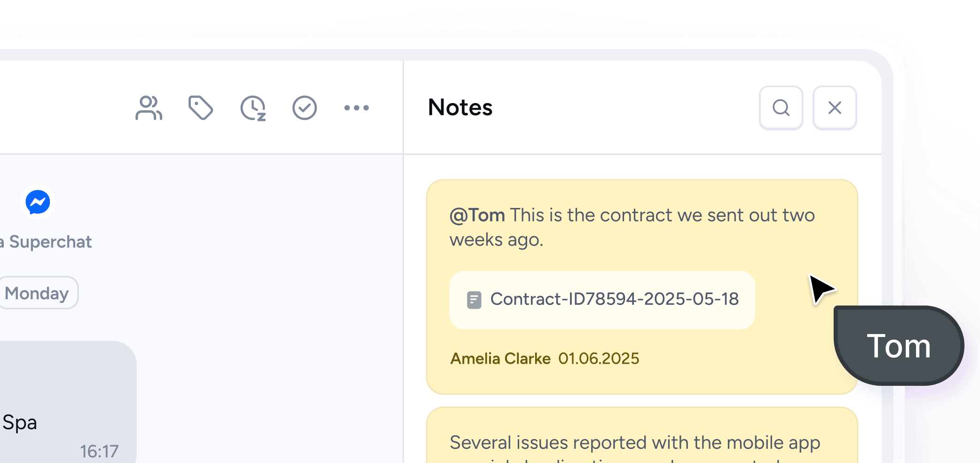Click the 01.06.2025 note date
Viewport: 980px width, 463px height.
(x=599, y=359)
